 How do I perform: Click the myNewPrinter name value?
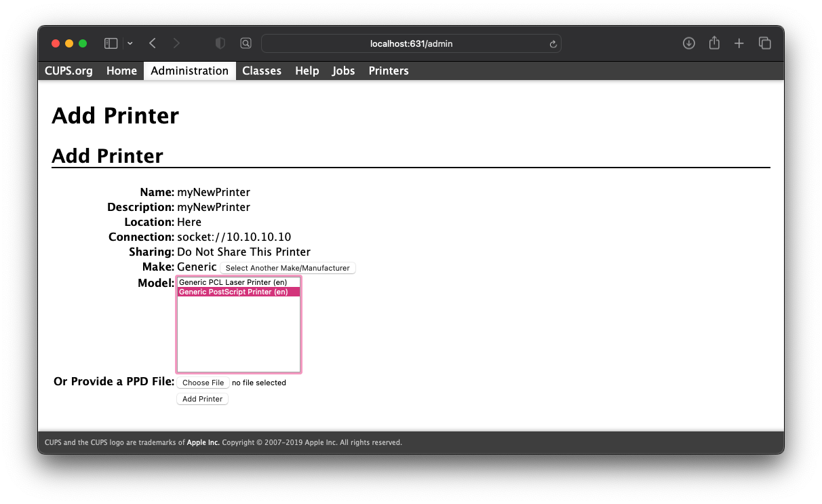[x=214, y=192]
